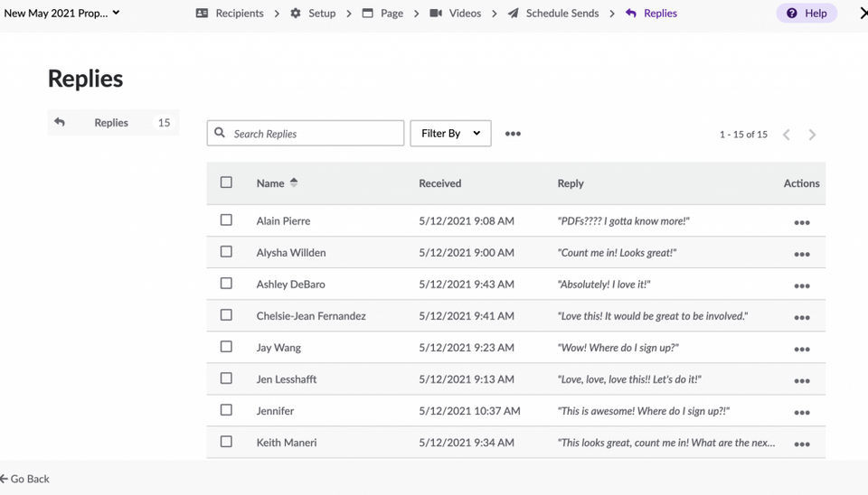Image resolution: width=868 pixels, height=495 pixels.
Task: Click more options dots beside Filter By
Action: [x=513, y=134]
